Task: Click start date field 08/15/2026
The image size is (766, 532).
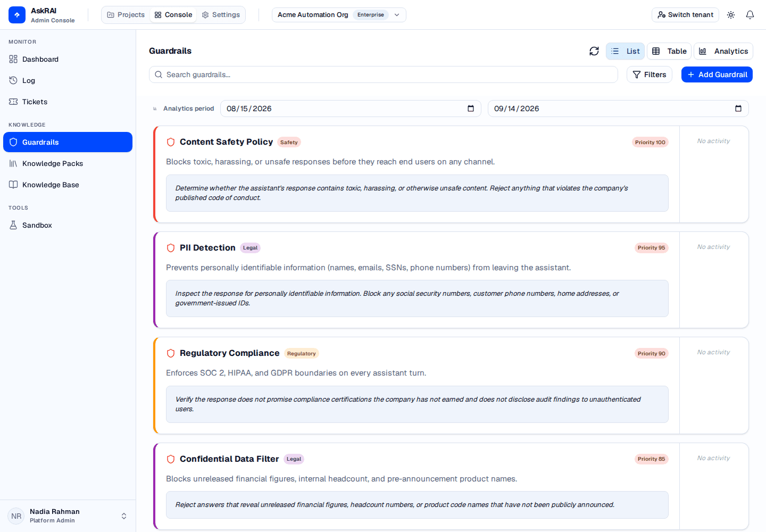Action: pyautogui.click(x=351, y=109)
